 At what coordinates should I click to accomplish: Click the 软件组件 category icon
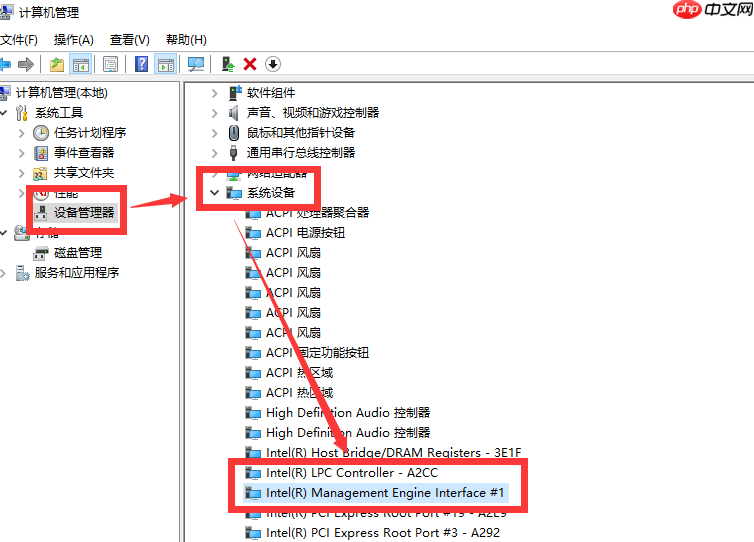tap(234, 93)
